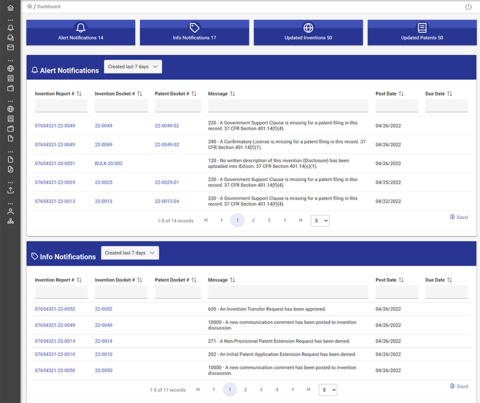Sort info table by Due Date
Viewport: 480px width, 403px height.
pos(450,280)
